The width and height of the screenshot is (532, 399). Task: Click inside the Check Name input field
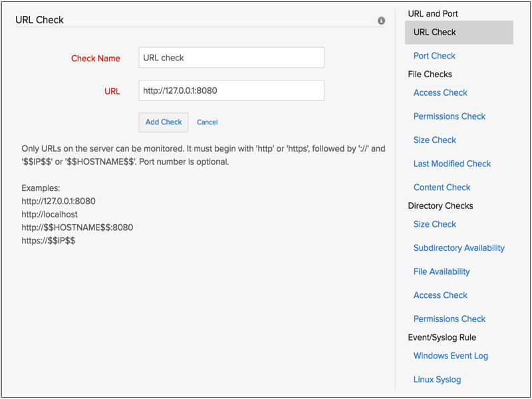(x=231, y=58)
